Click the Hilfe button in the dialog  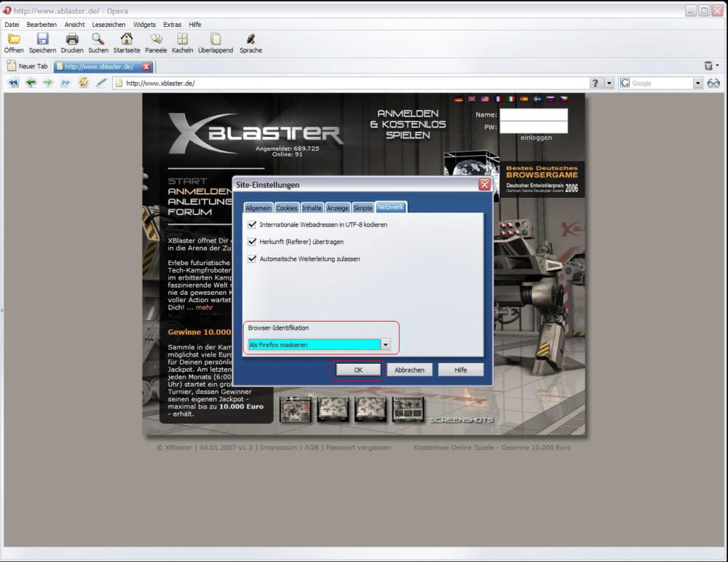[461, 370]
